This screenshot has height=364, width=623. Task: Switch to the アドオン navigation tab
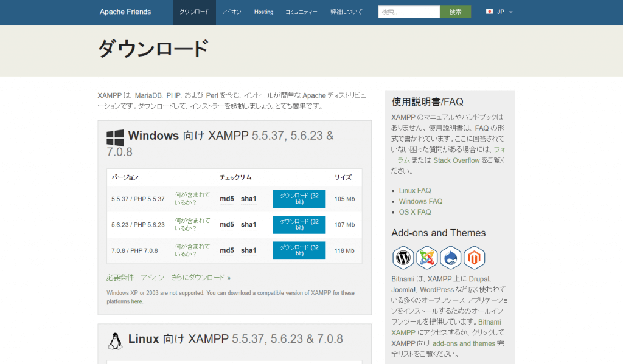pyautogui.click(x=231, y=12)
